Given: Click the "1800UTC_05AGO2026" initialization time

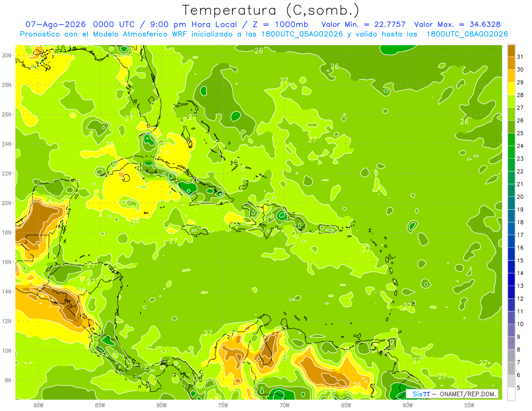Looking at the screenshot, I should [x=301, y=34].
